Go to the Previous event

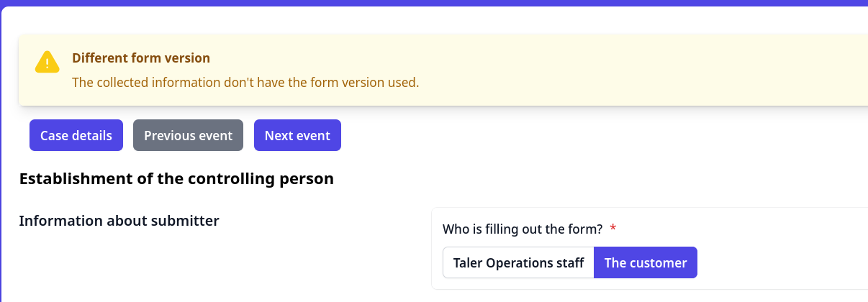(188, 135)
